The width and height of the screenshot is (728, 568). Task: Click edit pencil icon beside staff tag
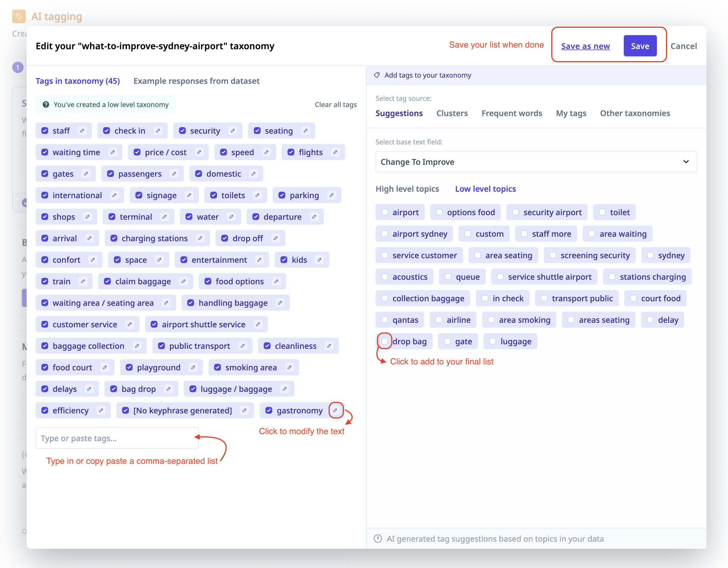[x=82, y=131]
